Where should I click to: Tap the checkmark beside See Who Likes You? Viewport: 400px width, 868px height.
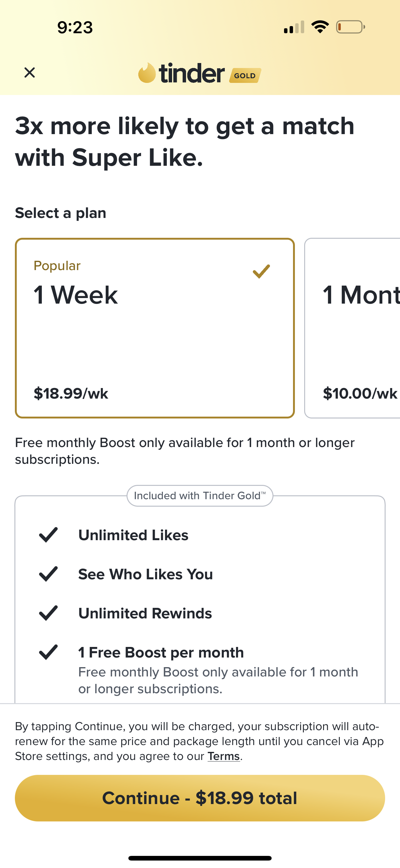(48, 574)
